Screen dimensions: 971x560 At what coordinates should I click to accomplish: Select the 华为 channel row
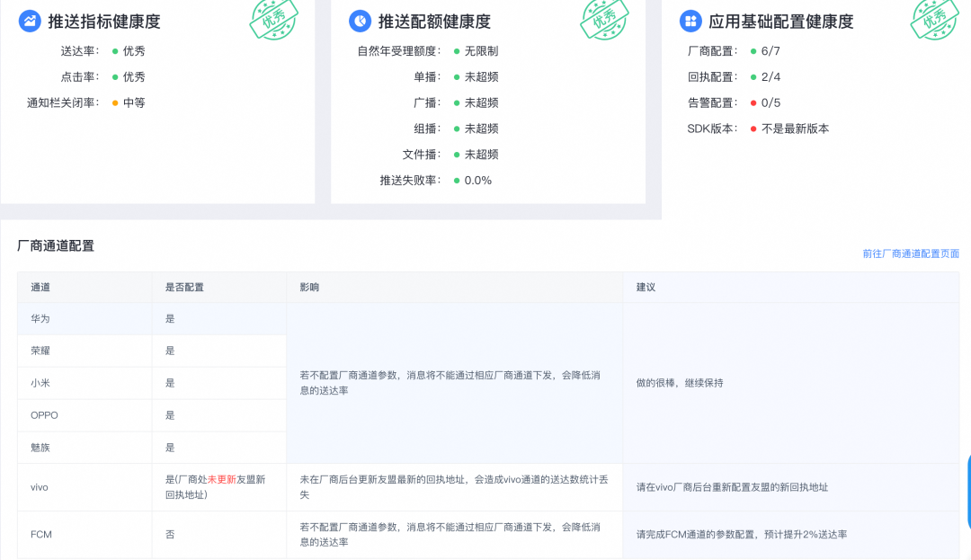(x=152, y=319)
